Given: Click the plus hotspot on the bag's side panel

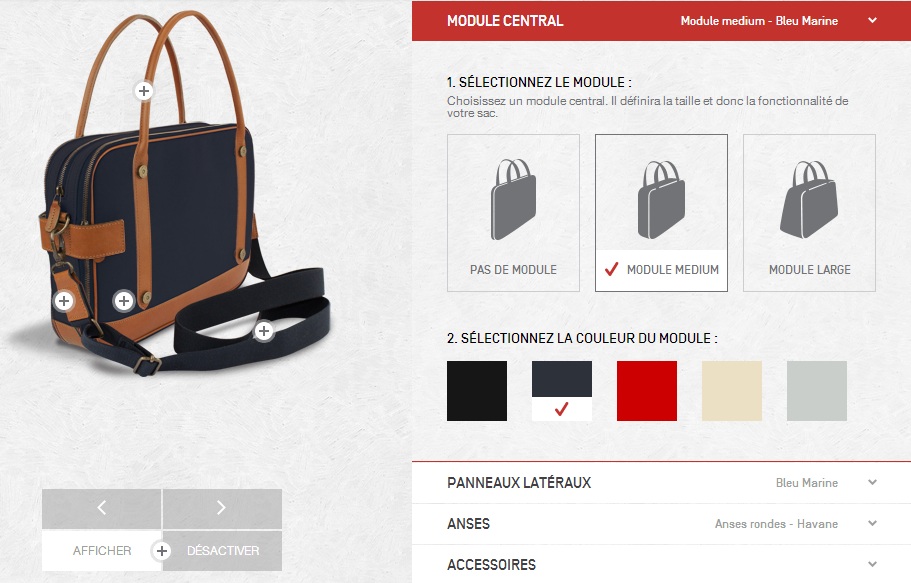Looking at the screenshot, I should 64,301.
